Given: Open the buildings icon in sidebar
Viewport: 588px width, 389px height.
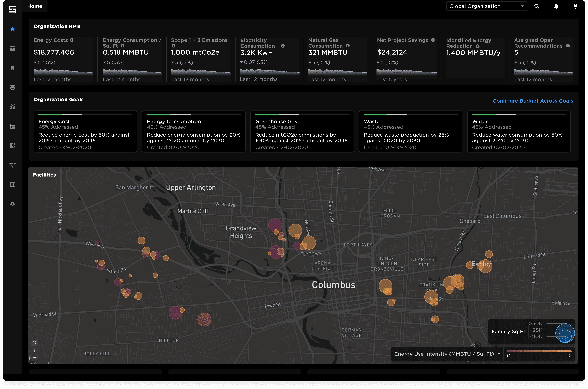Looking at the screenshot, I should (x=12, y=68).
